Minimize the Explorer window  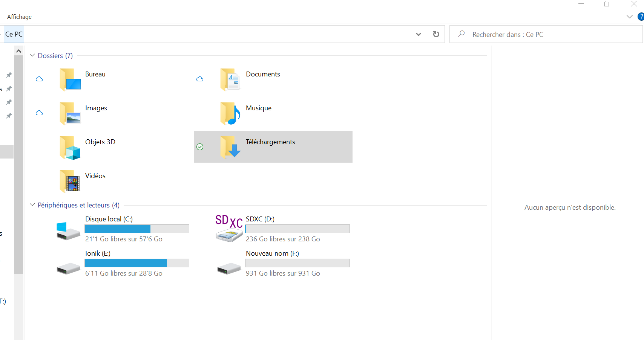click(581, 4)
